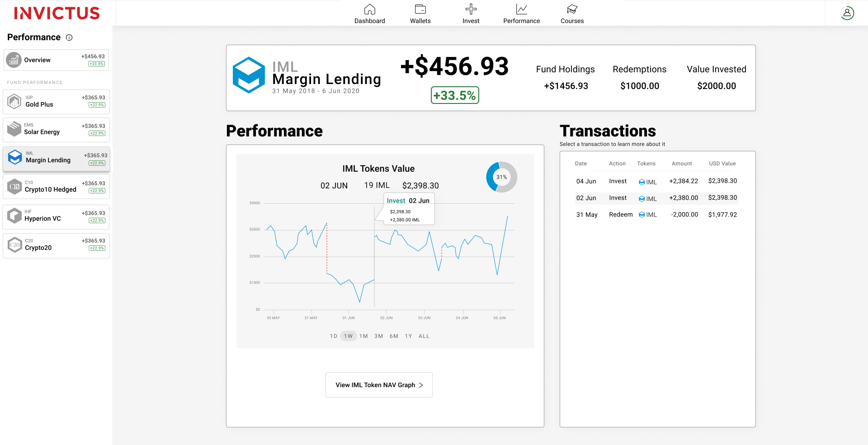The image size is (868, 445).
Task: Click the Margin Lending sidebar icon
Action: [x=15, y=157]
